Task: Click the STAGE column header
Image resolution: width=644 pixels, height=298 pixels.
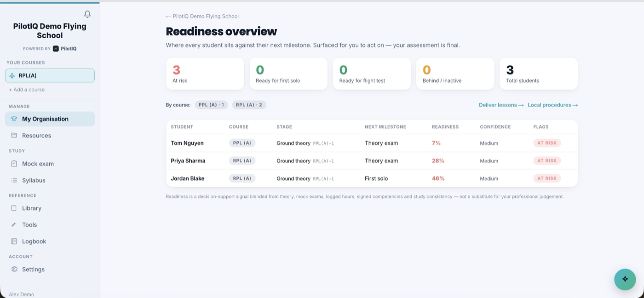Action: click(x=284, y=127)
